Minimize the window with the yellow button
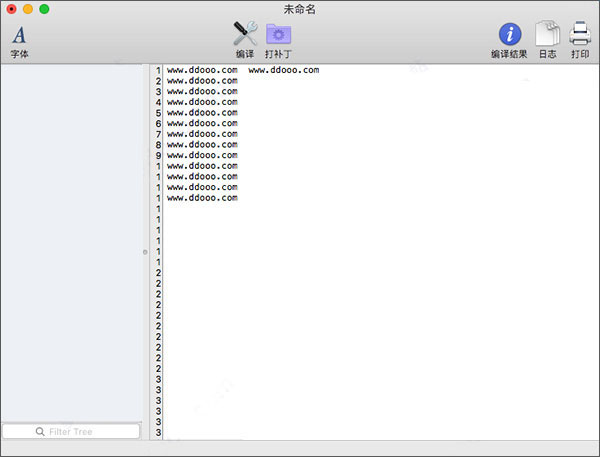 pos(28,9)
